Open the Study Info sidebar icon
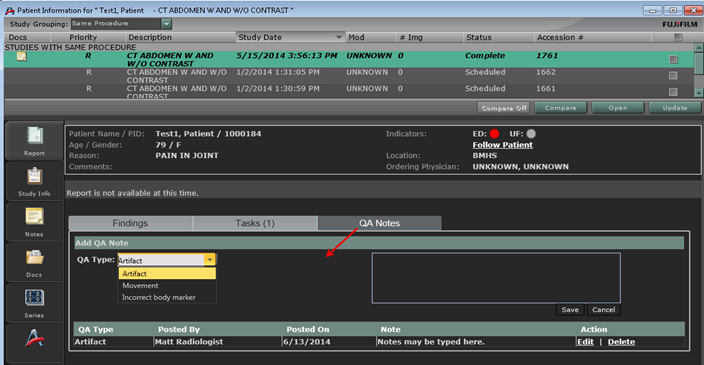Screen dimensions: 704x365 tap(34, 181)
